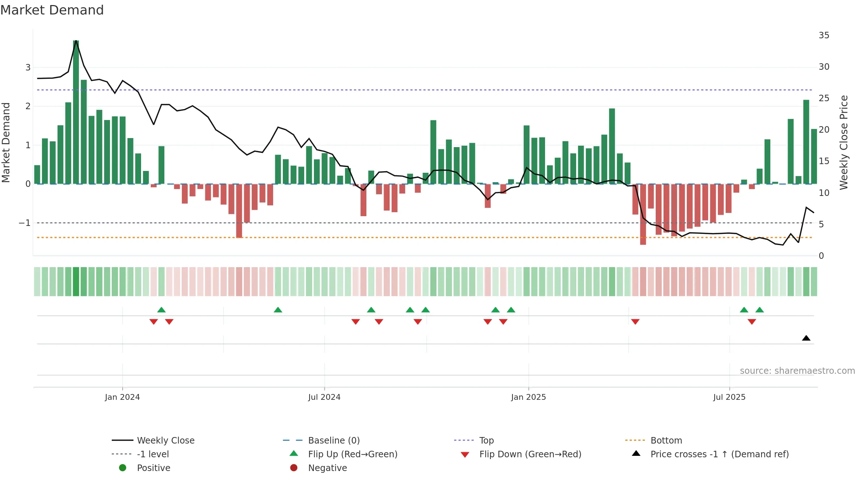Toggle the Bottom legend entry
This screenshot has height=488, width=868.
tap(654, 440)
